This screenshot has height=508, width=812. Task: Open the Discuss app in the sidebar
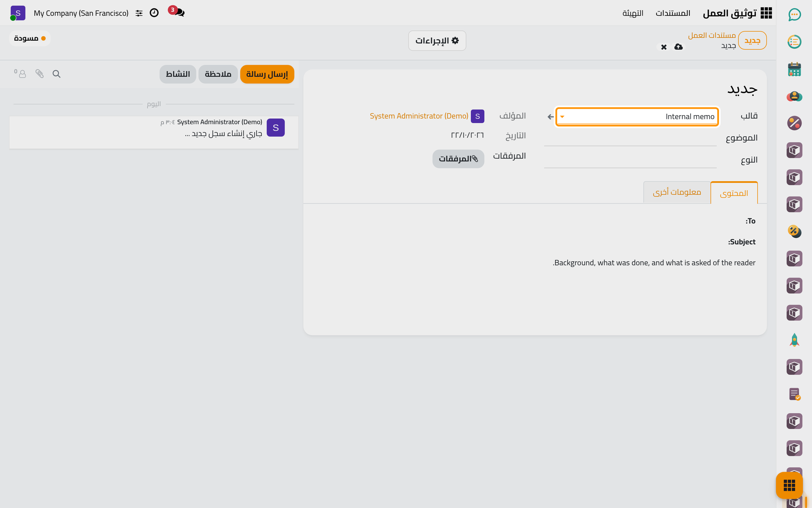[794, 15]
